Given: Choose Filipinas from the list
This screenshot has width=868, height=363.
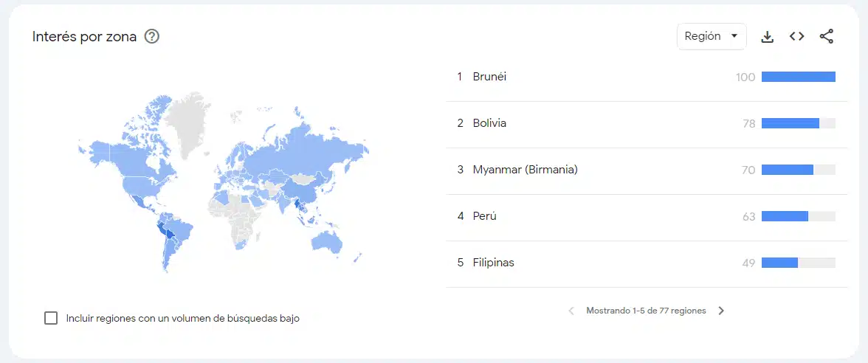Looking at the screenshot, I should coord(493,263).
